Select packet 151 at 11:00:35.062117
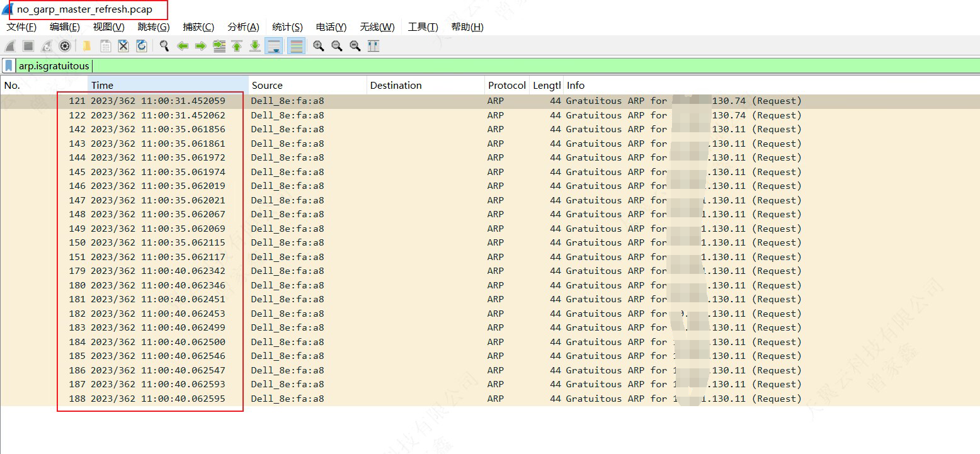 point(490,257)
